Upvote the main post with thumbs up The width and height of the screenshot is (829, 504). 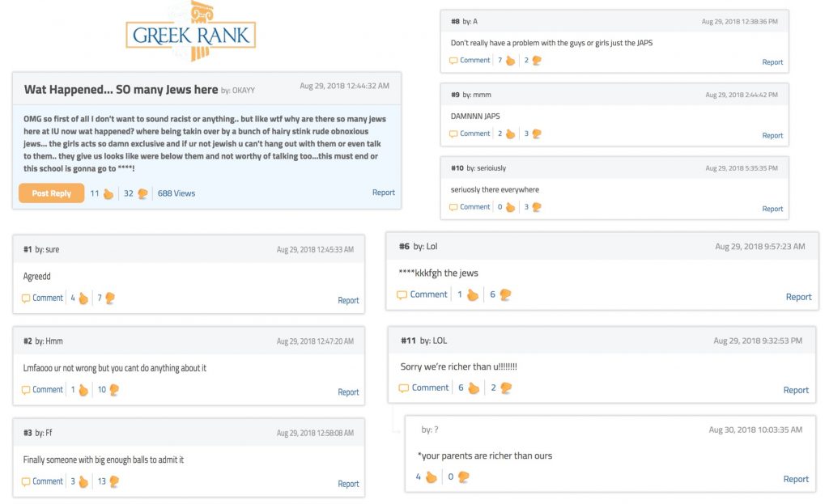coord(108,194)
